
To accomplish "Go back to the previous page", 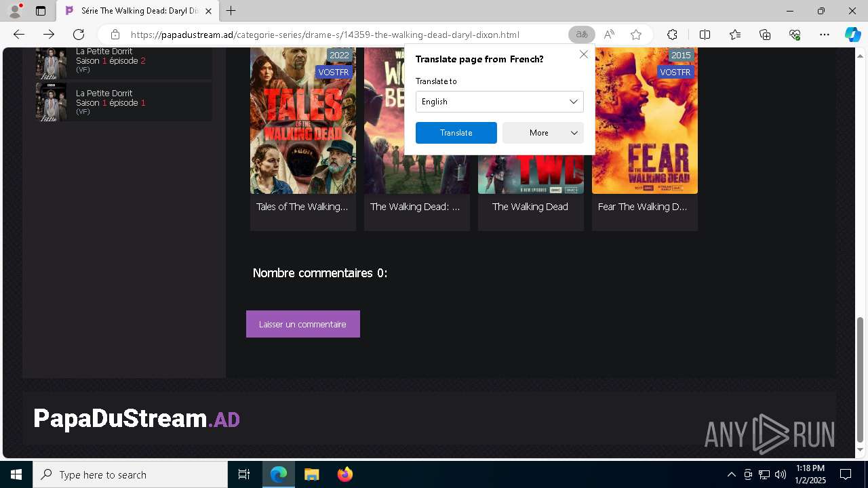I will (19, 35).
